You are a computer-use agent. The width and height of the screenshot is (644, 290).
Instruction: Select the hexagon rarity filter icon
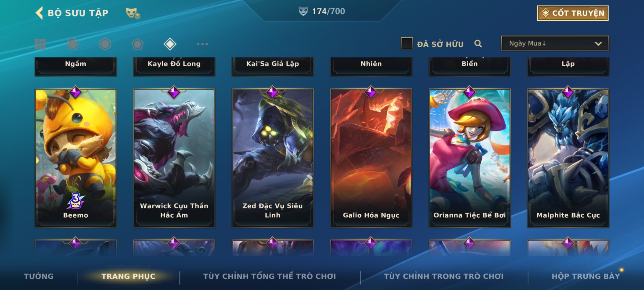[105, 44]
